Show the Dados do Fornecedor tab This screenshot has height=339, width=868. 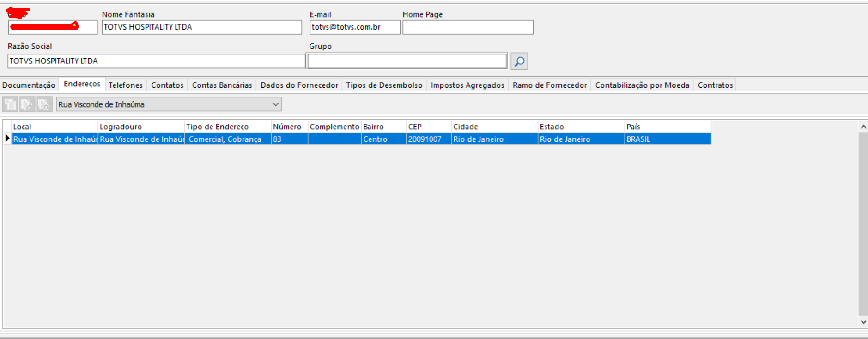pyautogui.click(x=299, y=85)
